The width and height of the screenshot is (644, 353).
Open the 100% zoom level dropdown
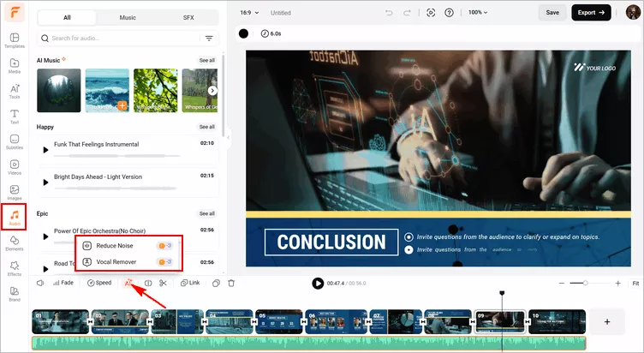tap(478, 12)
